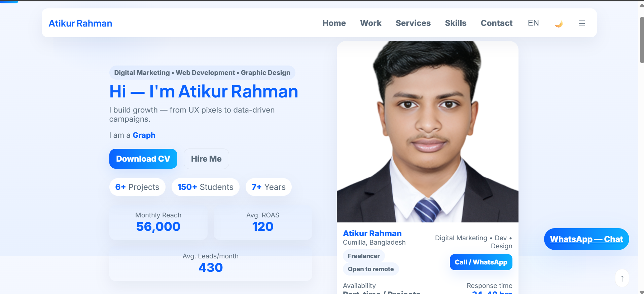Viewport: 644px width, 294px height.
Task: Click the 7+ Years pill
Action: pos(269,187)
